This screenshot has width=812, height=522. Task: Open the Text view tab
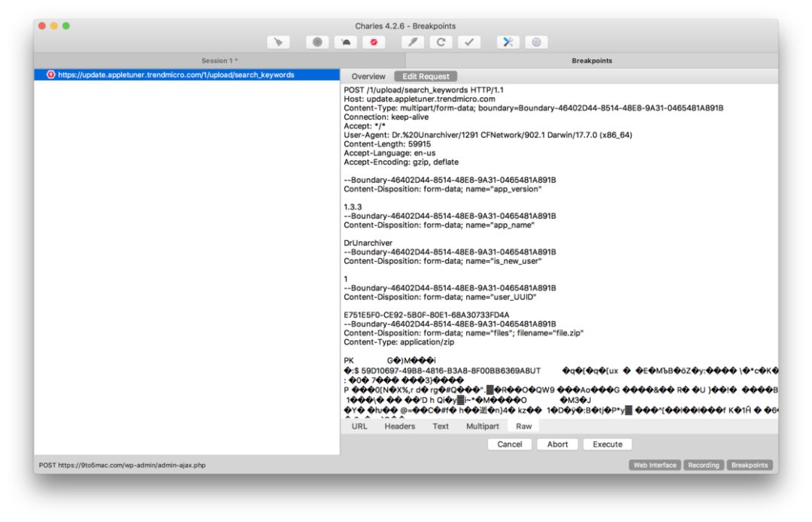tap(441, 426)
